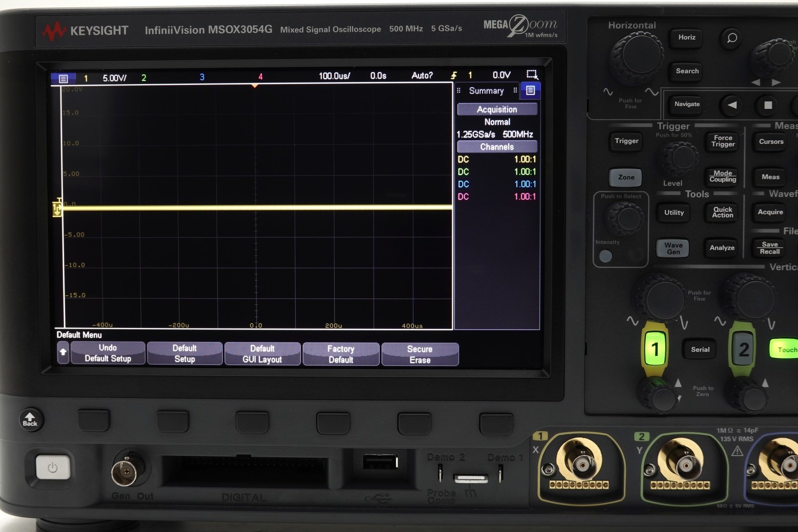Select Default GUI Layout softkey
Viewport: 798px width, 532px height.
click(262, 354)
